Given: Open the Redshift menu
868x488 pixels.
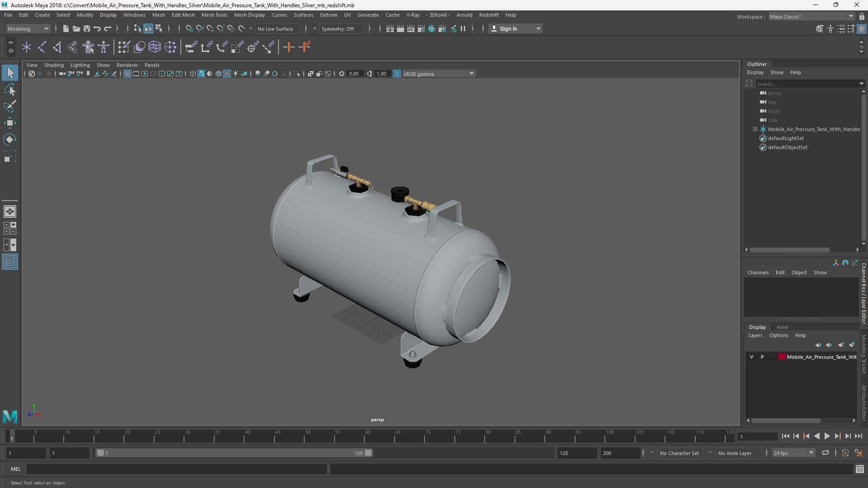Looking at the screenshot, I should (489, 15).
